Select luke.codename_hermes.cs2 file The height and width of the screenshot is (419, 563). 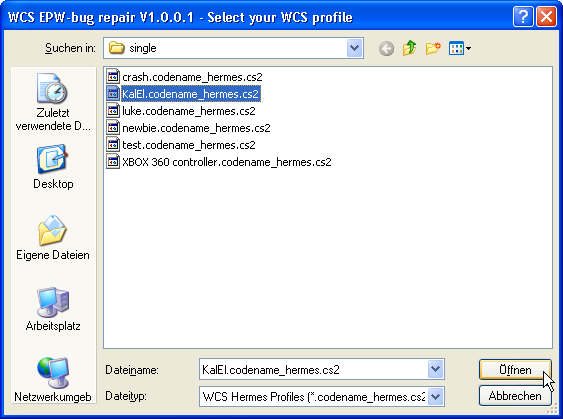click(181, 111)
